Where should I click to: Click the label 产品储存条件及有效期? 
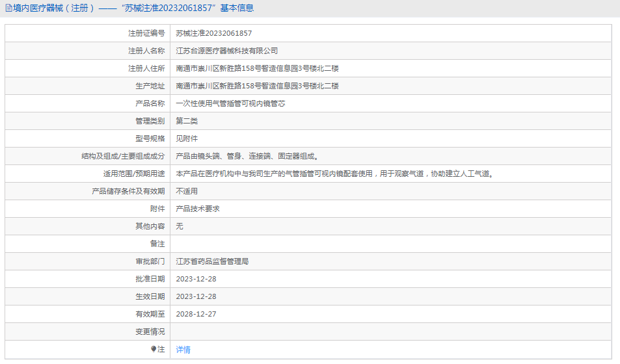point(128,191)
